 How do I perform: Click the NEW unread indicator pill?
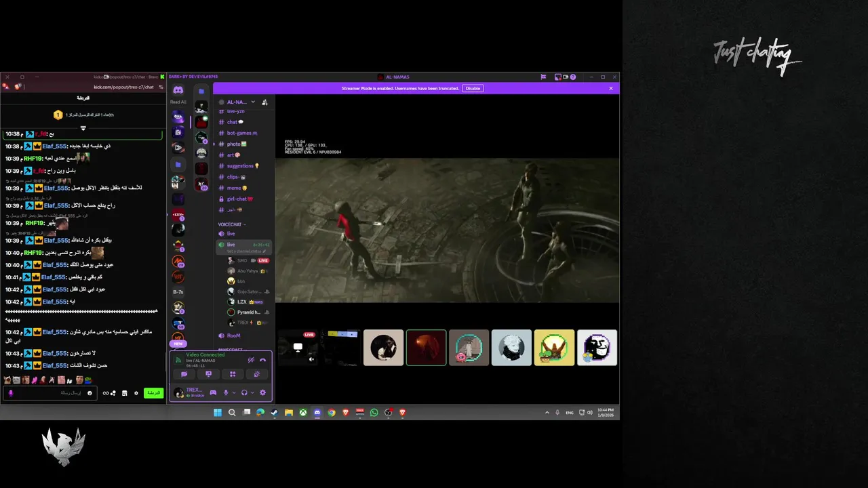tap(178, 344)
